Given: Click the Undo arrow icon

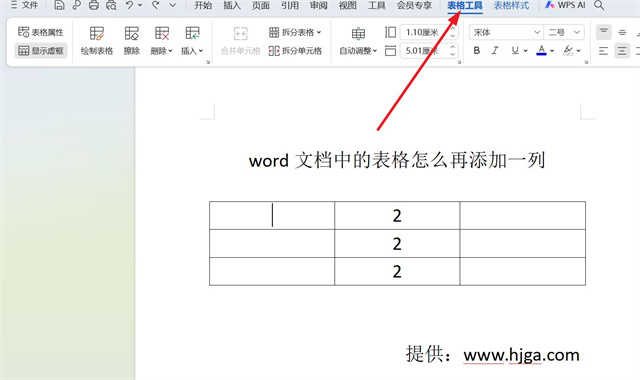Looking at the screenshot, I should (x=129, y=5).
